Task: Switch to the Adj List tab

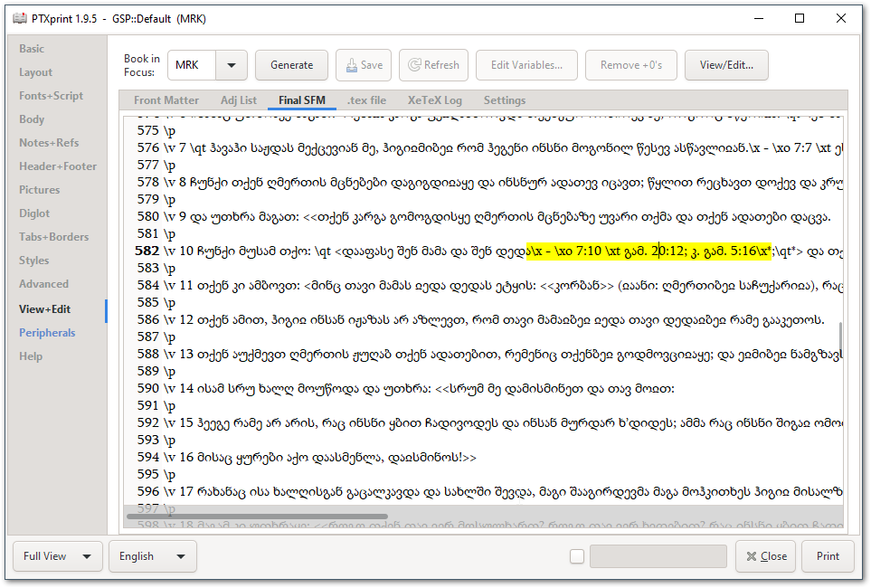Action: [x=238, y=100]
